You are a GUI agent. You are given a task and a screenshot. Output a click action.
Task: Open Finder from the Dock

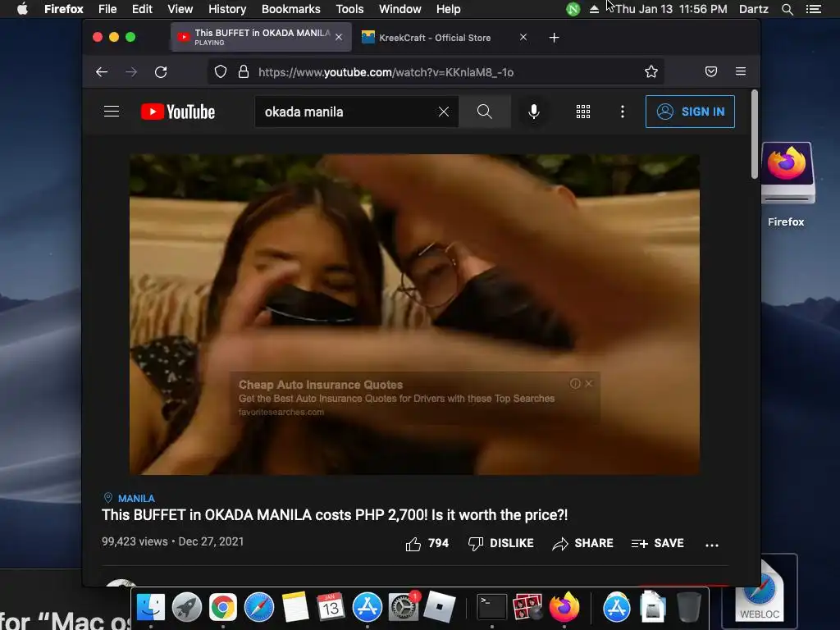tap(151, 607)
